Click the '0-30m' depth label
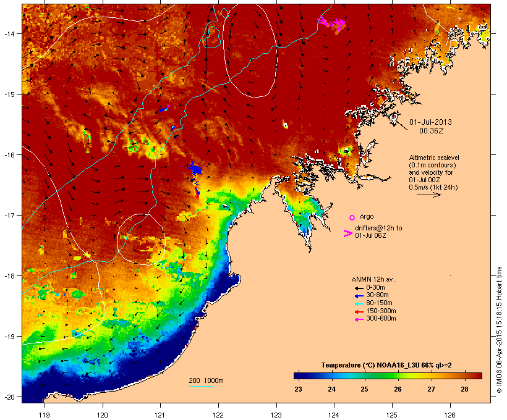 pos(375,288)
